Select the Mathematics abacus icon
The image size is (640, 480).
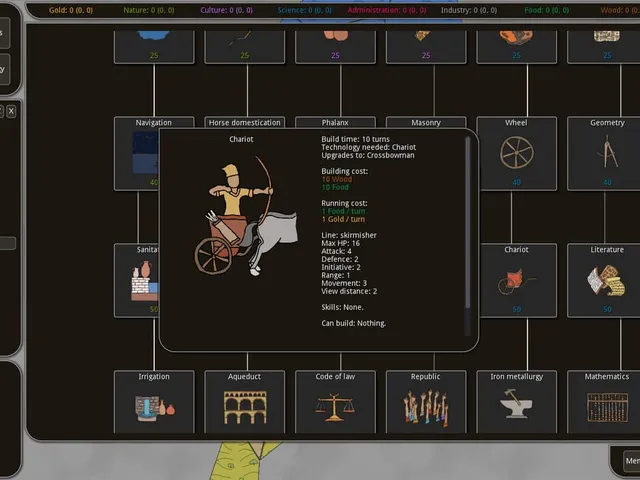click(607, 407)
